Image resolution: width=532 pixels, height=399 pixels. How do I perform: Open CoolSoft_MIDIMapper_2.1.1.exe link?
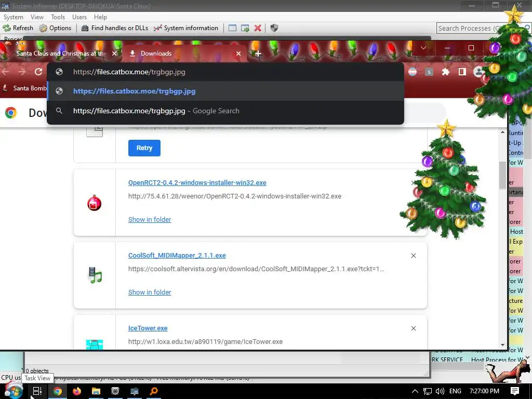177,256
